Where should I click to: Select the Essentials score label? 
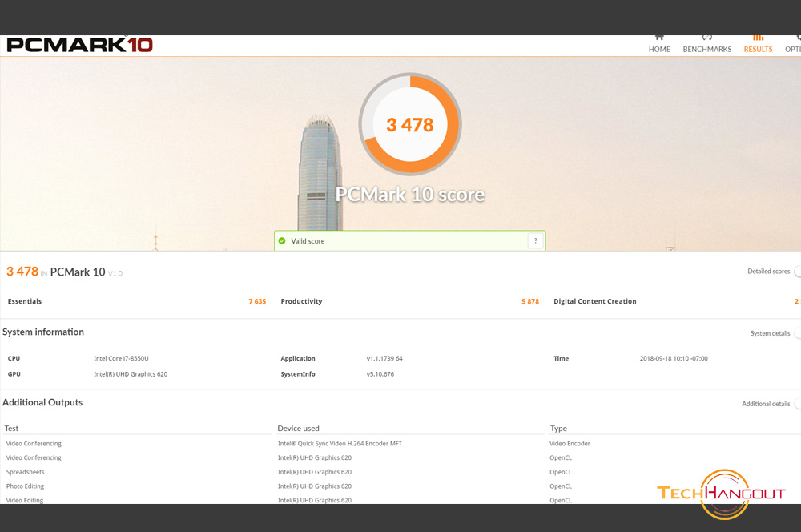[x=25, y=301]
